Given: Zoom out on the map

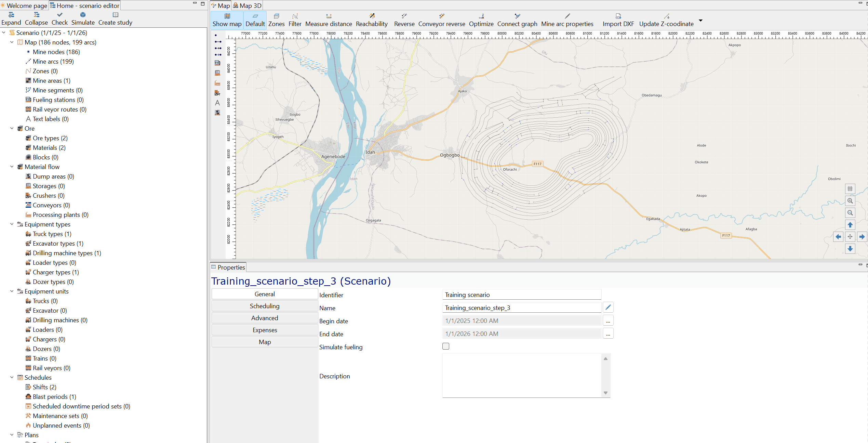Looking at the screenshot, I should [850, 213].
